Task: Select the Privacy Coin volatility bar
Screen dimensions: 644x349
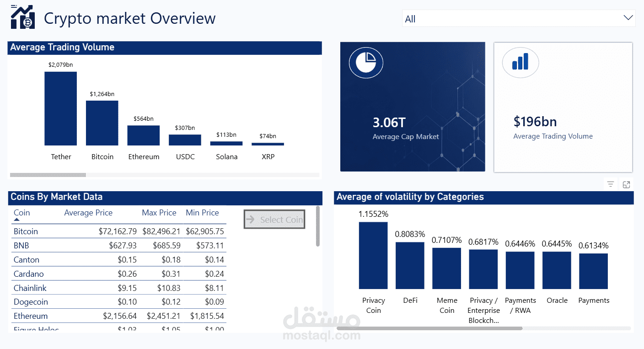Action: click(x=373, y=255)
